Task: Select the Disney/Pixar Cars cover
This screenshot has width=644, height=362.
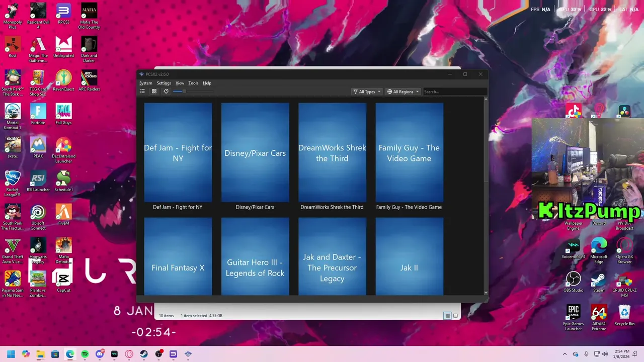Action: point(255,153)
